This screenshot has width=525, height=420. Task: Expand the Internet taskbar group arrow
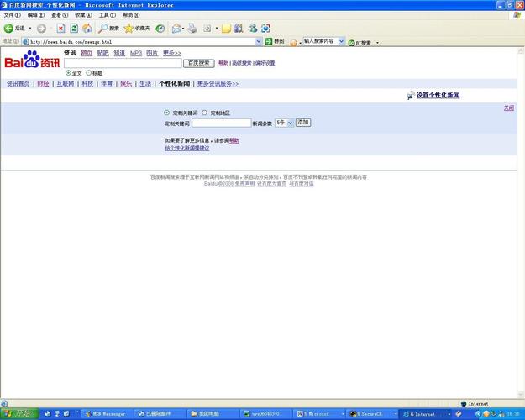click(x=449, y=414)
